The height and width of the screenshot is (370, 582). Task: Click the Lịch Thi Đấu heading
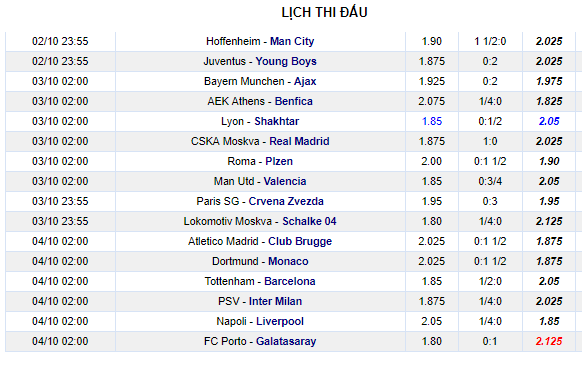click(x=324, y=12)
